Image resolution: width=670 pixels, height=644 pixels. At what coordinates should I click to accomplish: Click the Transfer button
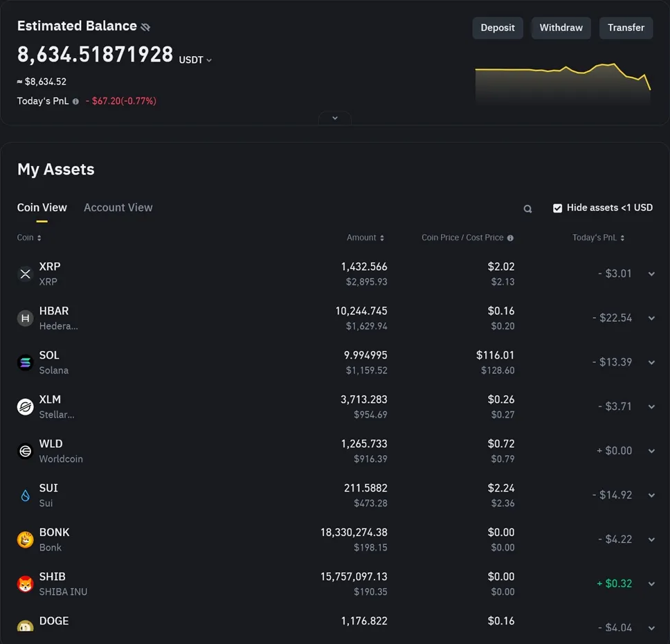(626, 28)
